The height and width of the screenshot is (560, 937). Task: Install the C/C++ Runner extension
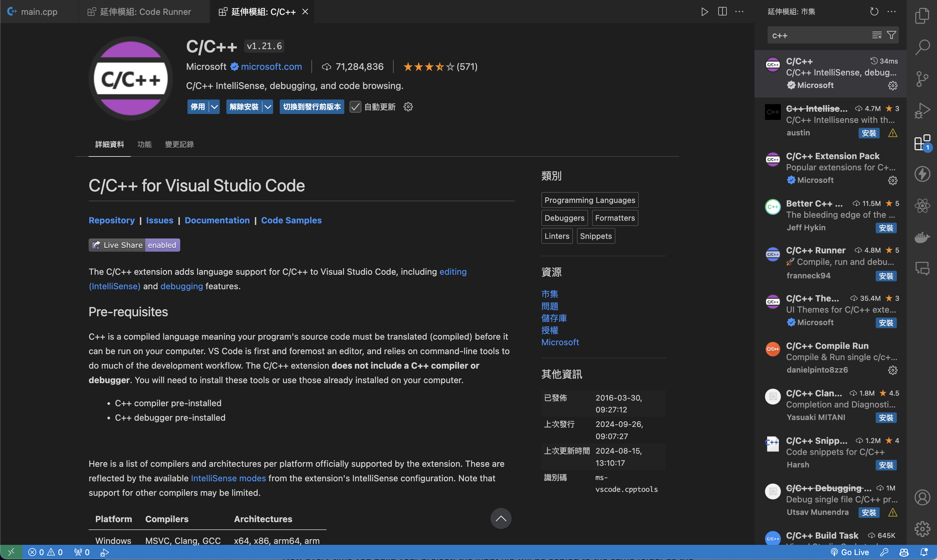886,276
